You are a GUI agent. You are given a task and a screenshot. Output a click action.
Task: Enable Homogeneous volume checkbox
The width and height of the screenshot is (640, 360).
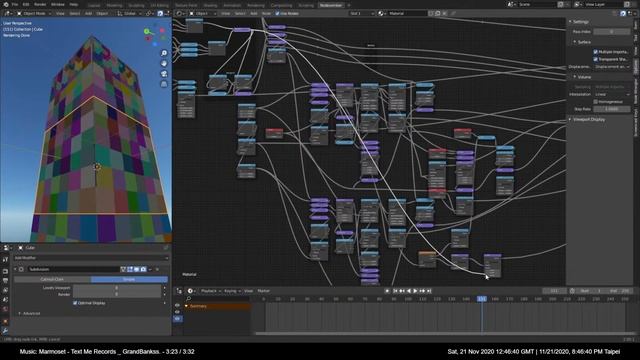(x=596, y=102)
